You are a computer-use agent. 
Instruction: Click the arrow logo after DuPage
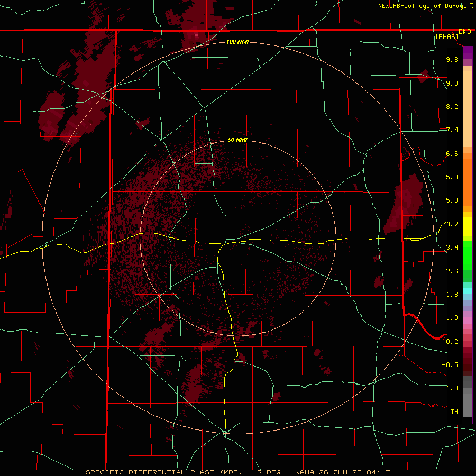(471, 6)
